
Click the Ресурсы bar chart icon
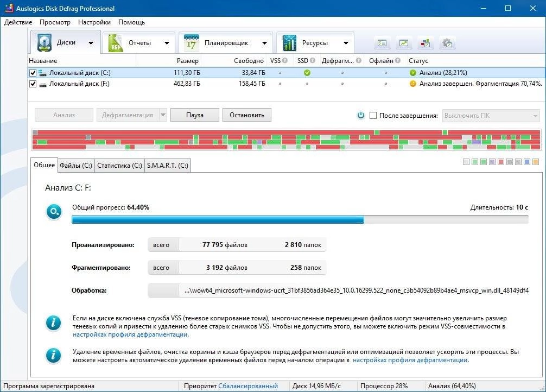pyautogui.click(x=289, y=43)
